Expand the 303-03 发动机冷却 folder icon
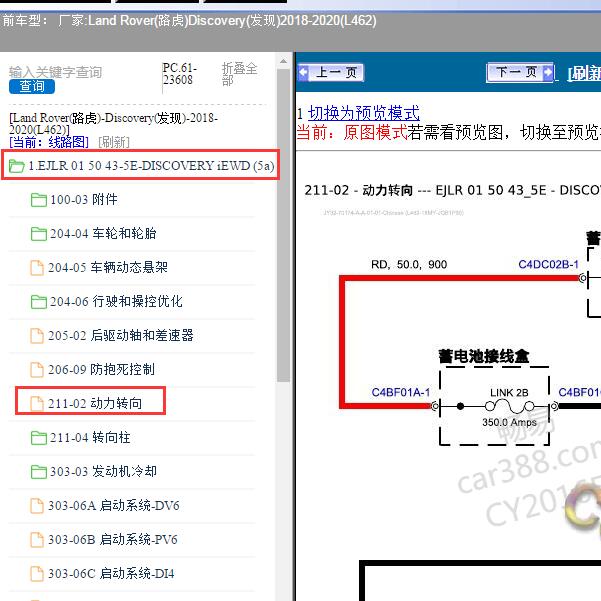 pyautogui.click(x=38, y=471)
